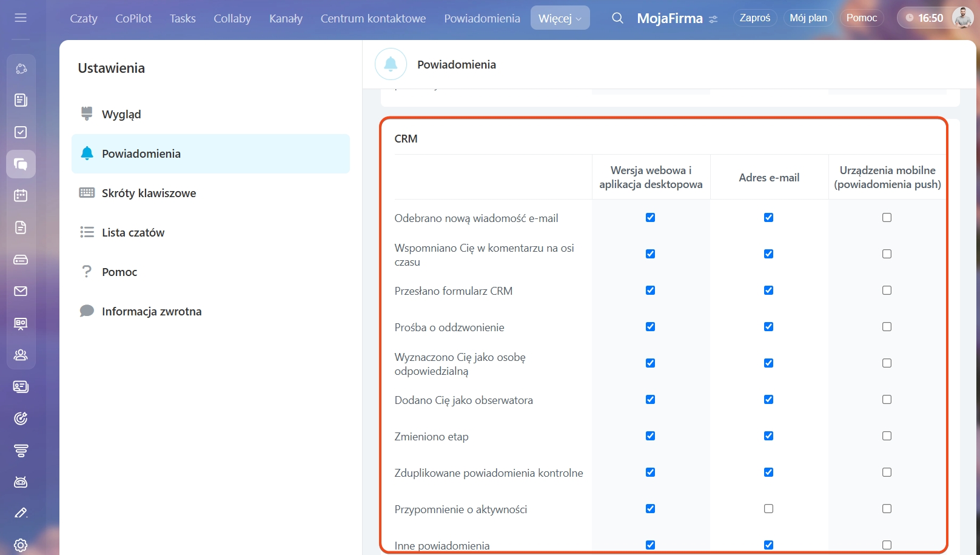The width and height of the screenshot is (980, 555).
Task: Click the tasks checkmark icon in the sidebar
Action: click(x=21, y=132)
